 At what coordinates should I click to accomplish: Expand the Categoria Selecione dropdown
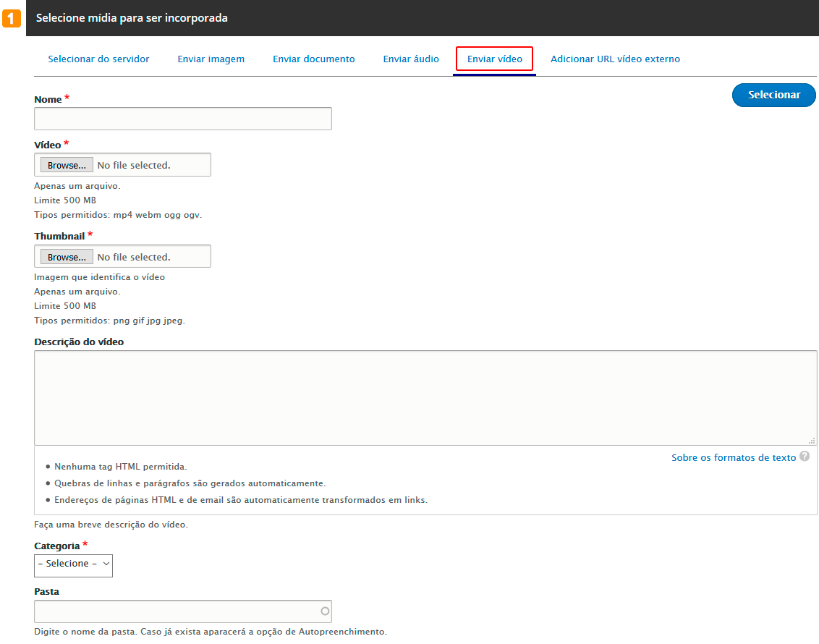[73, 566]
